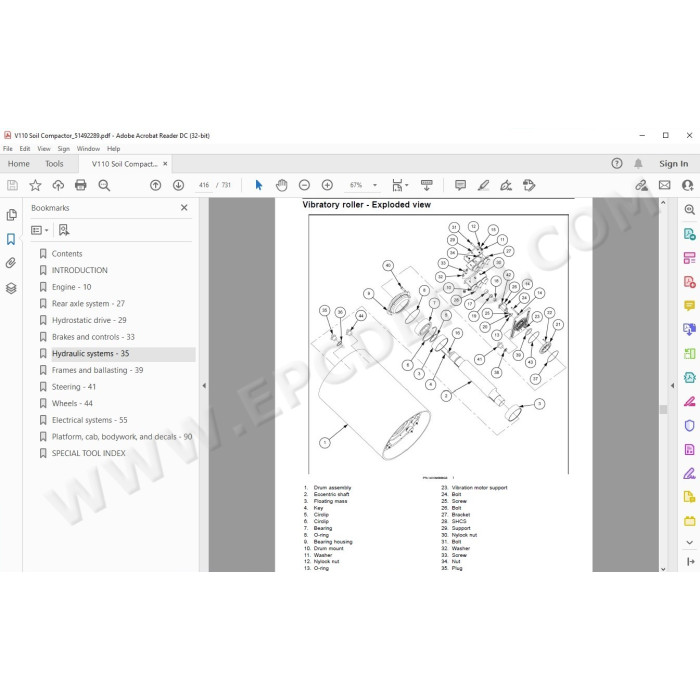Open the share with others icon

pos(688,185)
